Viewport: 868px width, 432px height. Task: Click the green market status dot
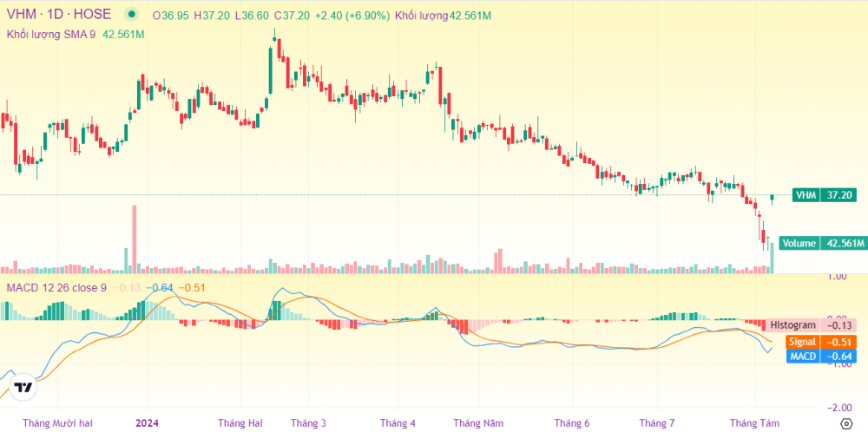pyautogui.click(x=131, y=15)
